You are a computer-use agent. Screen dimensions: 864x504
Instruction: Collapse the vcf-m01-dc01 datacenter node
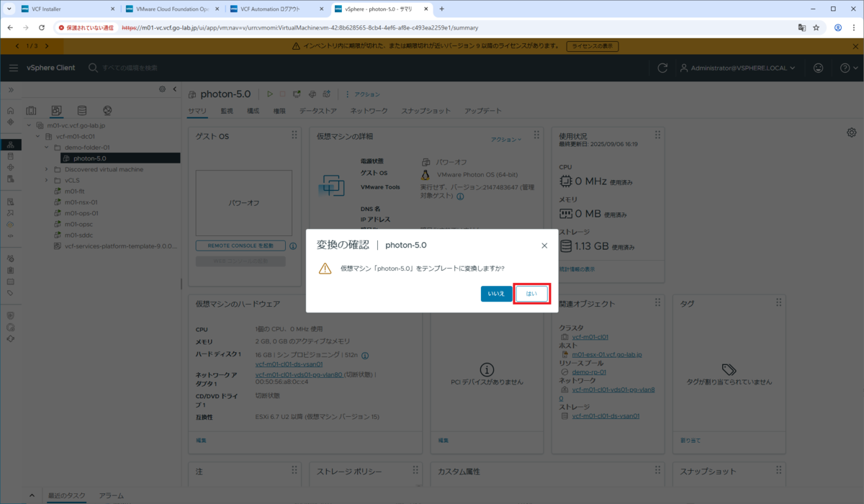38,136
